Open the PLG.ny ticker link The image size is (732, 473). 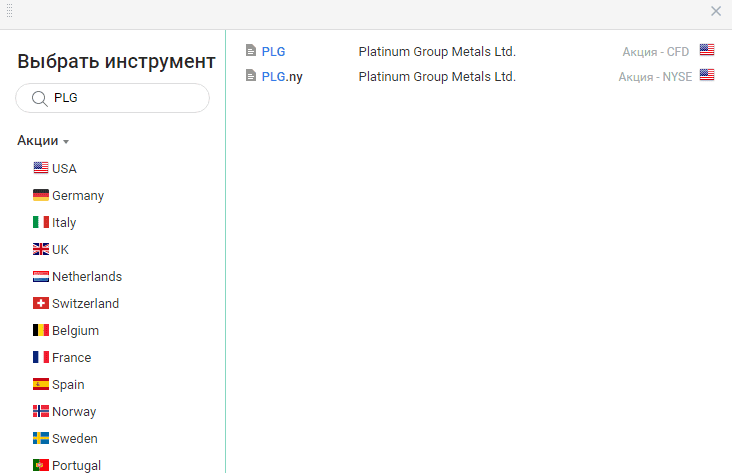tap(282, 77)
